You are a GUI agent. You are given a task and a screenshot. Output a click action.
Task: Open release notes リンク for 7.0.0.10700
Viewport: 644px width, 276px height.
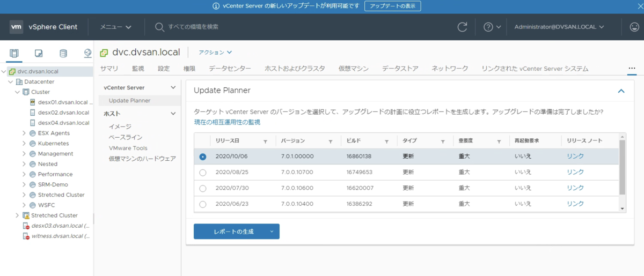click(575, 173)
